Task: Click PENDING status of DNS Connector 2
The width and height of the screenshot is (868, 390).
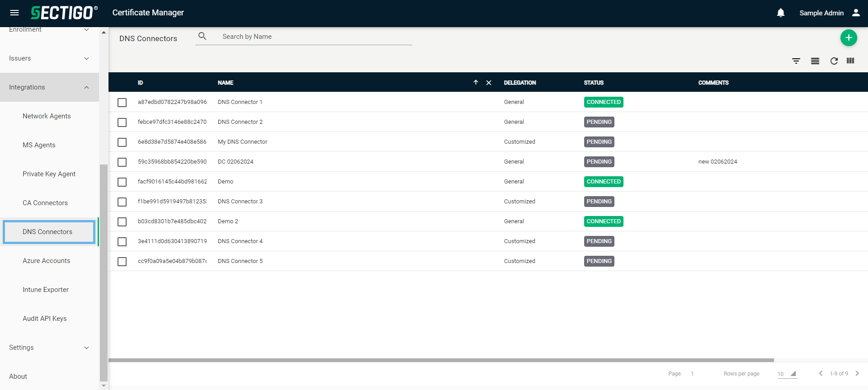Action: [599, 122]
